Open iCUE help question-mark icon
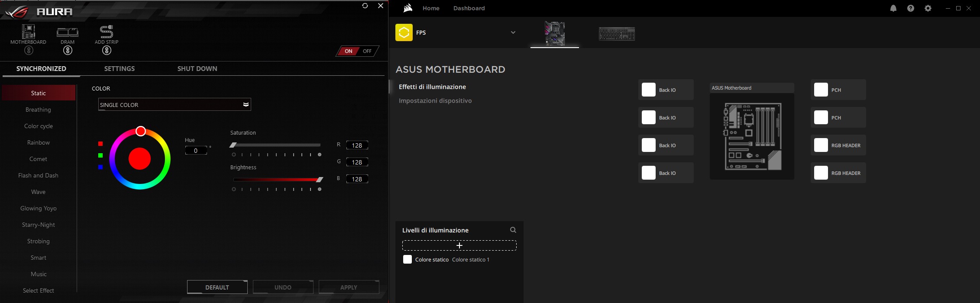980x303 pixels. point(911,8)
